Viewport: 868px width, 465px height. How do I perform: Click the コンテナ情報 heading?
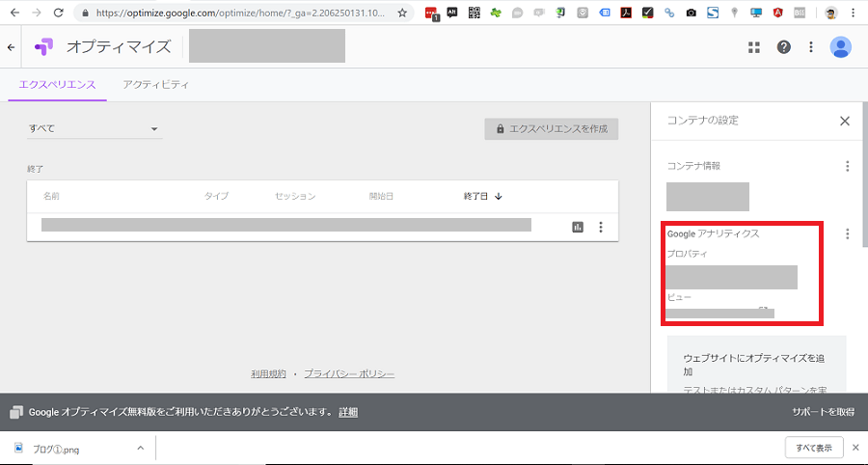pyautogui.click(x=693, y=166)
